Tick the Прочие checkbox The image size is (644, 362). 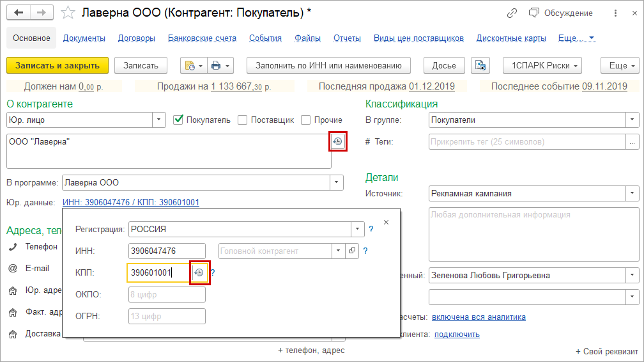(x=305, y=120)
